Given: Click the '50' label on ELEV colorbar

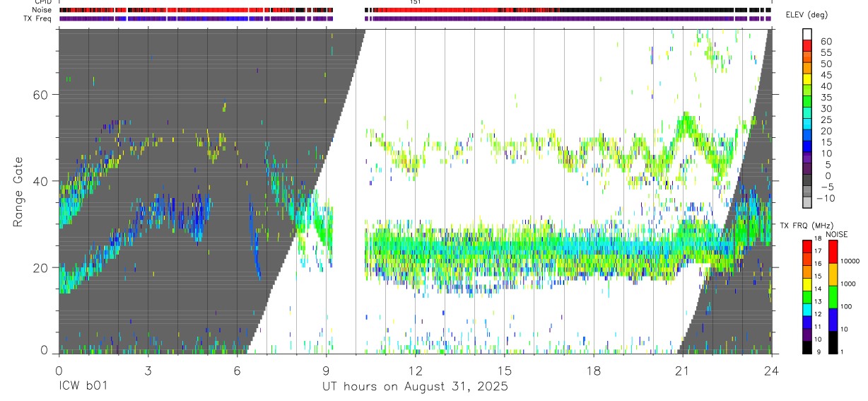Looking at the screenshot, I should [x=826, y=64].
